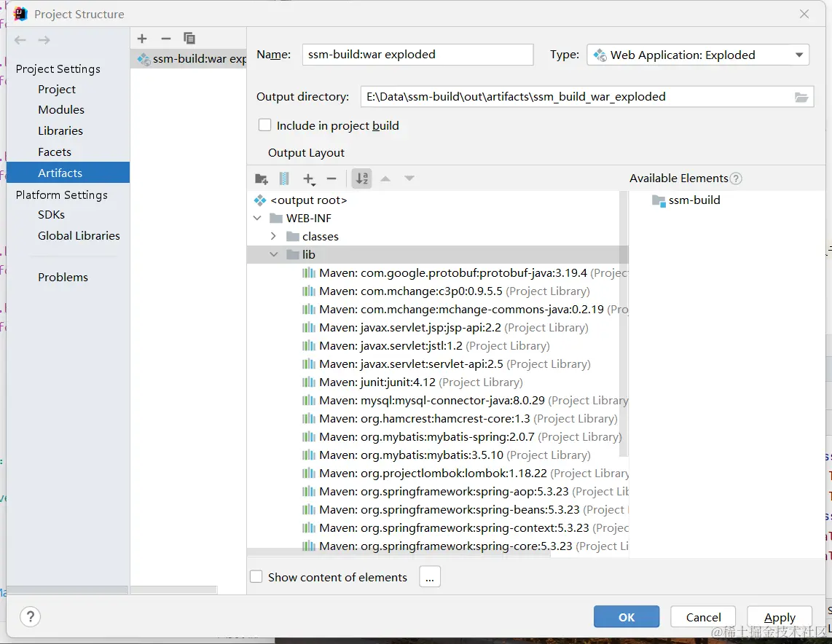832x644 pixels.
Task: Close the Project Structure dialog
Action: (804, 14)
